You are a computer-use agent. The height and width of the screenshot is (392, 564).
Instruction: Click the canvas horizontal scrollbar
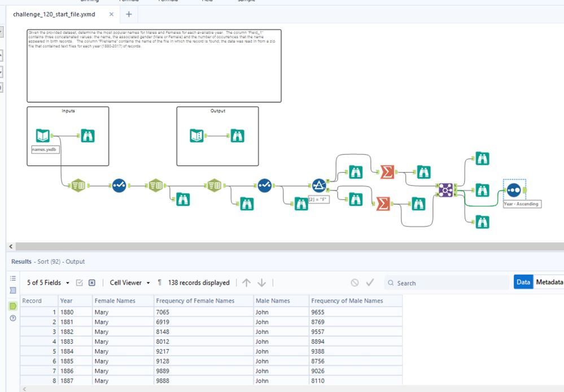tap(289, 247)
